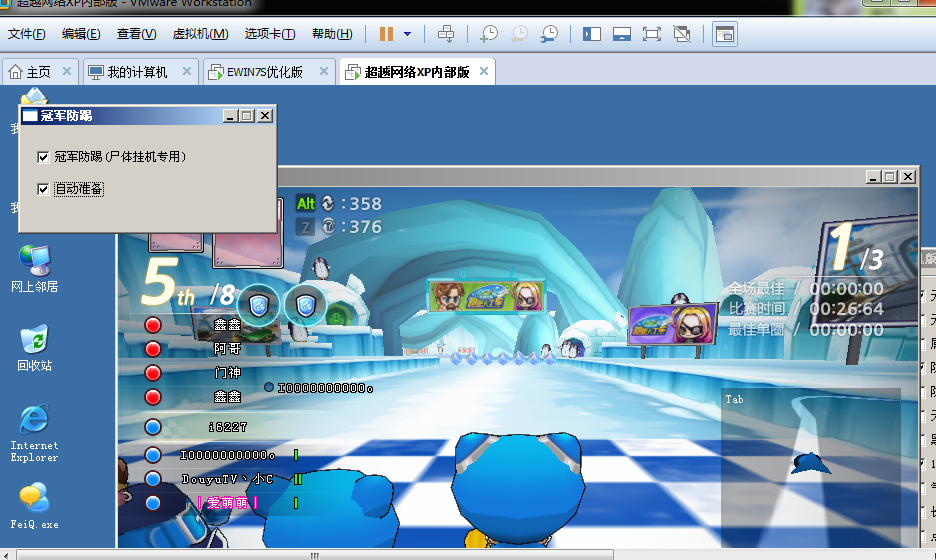Open the snapshot manager
The width and height of the screenshot is (936, 560).
549,34
